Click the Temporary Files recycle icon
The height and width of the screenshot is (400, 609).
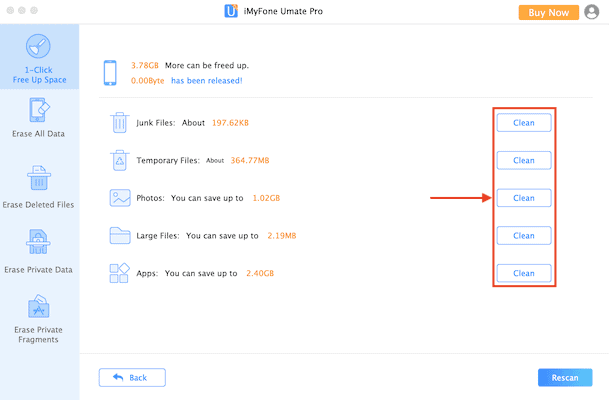click(120, 160)
